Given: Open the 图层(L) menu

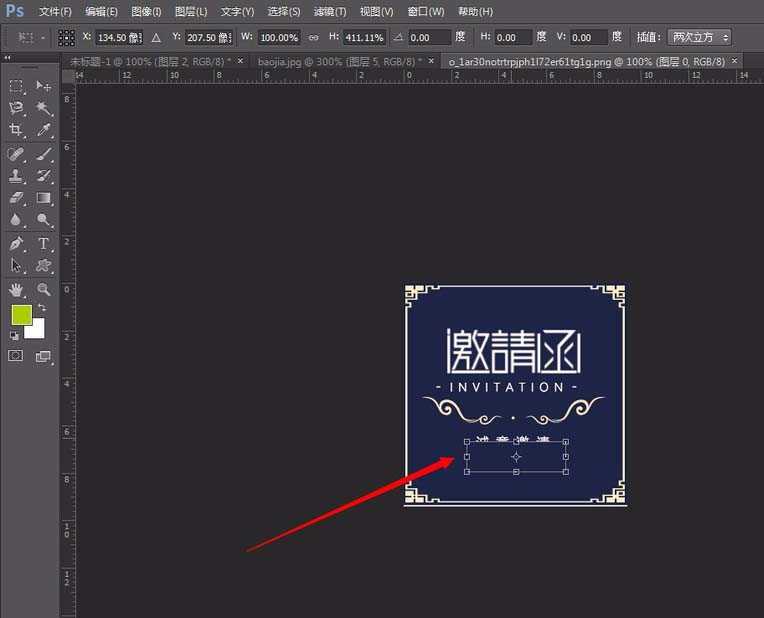Looking at the screenshot, I should click(x=191, y=12).
